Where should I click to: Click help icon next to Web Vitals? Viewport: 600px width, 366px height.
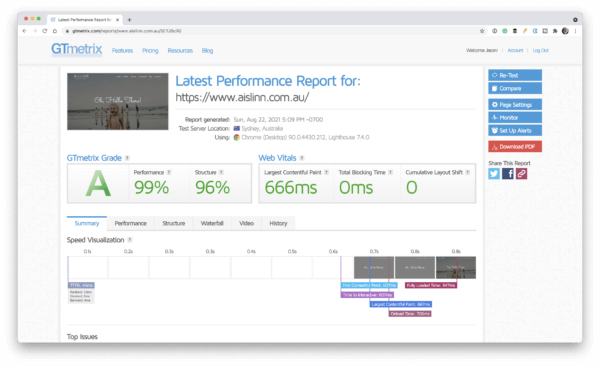click(x=302, y=158)
